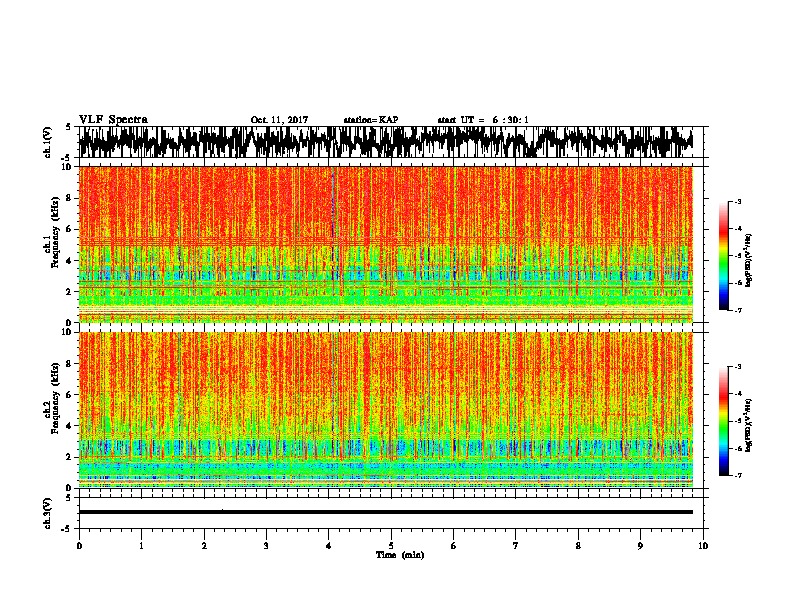This screenshot has width=792, height=612.
Task: Click the "Time (min)" axis label
Action: 400,555
